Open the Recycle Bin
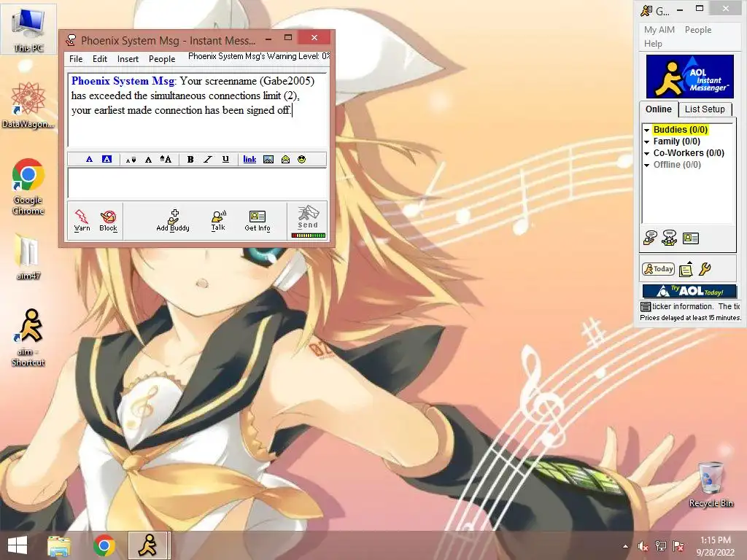 [711, 484]
